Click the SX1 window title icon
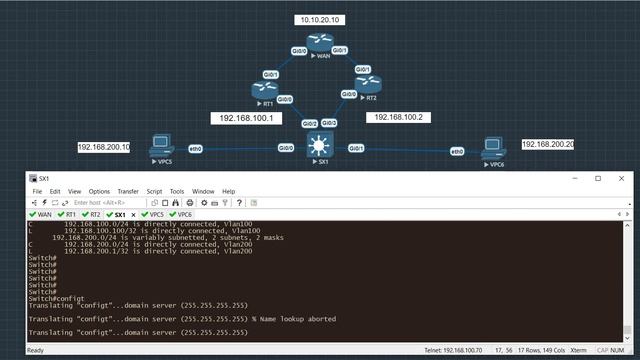The height and width of the screenshot is (360, 640). point(33,178)
